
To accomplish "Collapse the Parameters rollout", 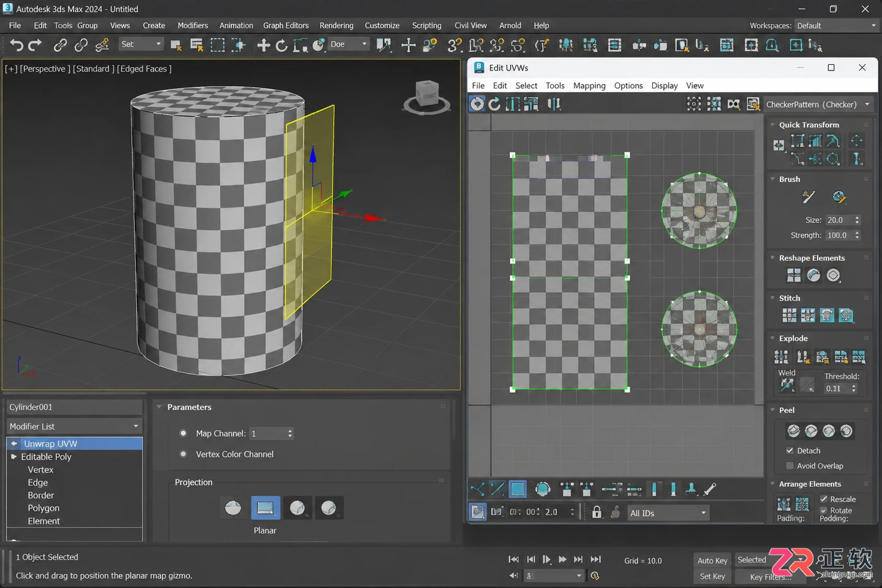I will [159, 407].
